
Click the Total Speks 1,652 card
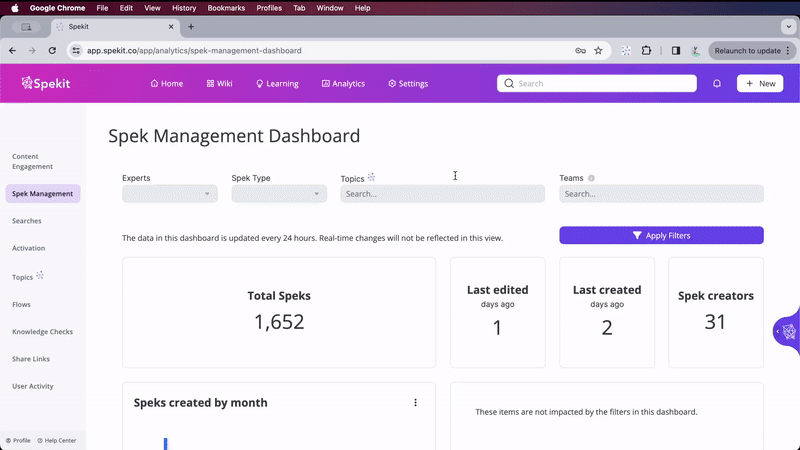tap(279, 312)
